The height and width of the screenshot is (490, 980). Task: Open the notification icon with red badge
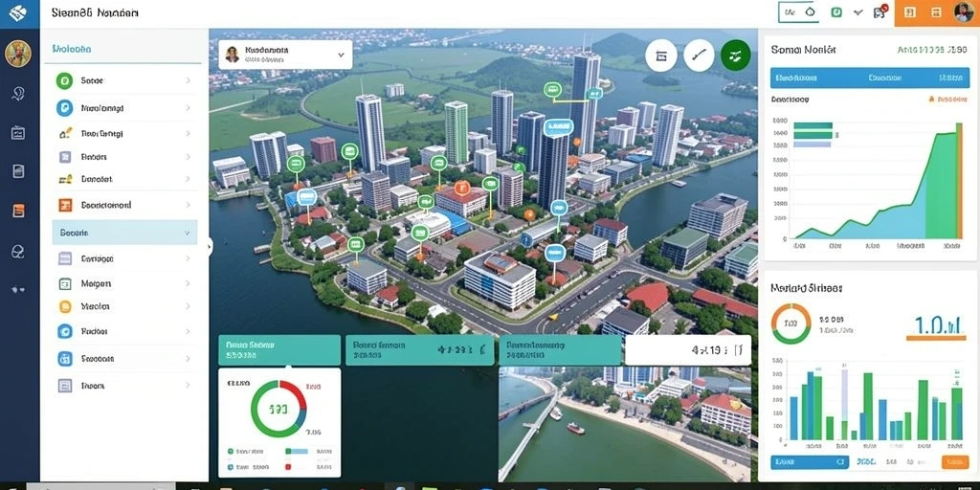(880, 11)
